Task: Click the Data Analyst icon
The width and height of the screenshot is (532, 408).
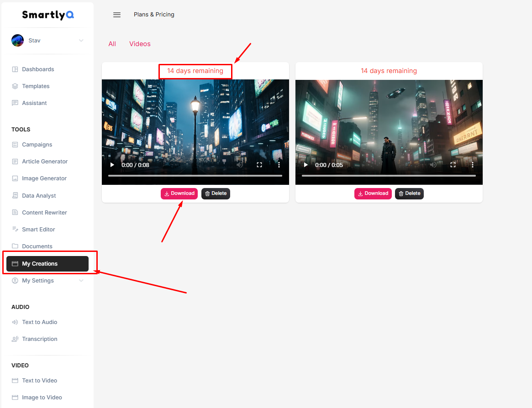Action: click(15, 195)
